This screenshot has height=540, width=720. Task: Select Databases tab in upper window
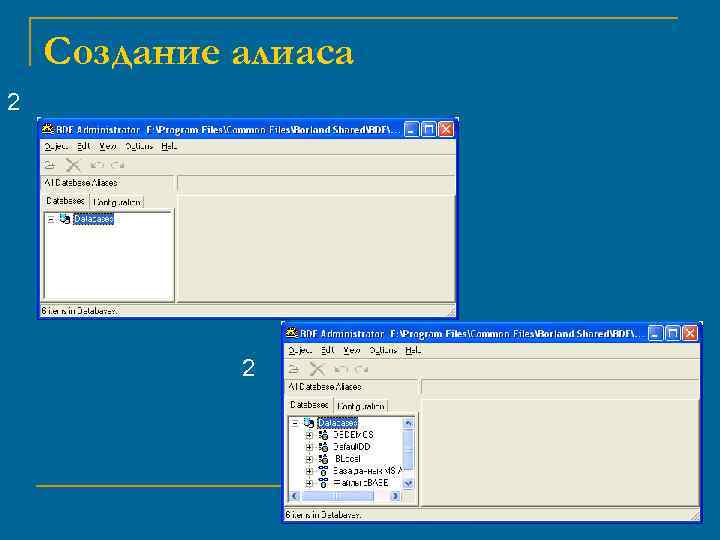pos(65,201)
